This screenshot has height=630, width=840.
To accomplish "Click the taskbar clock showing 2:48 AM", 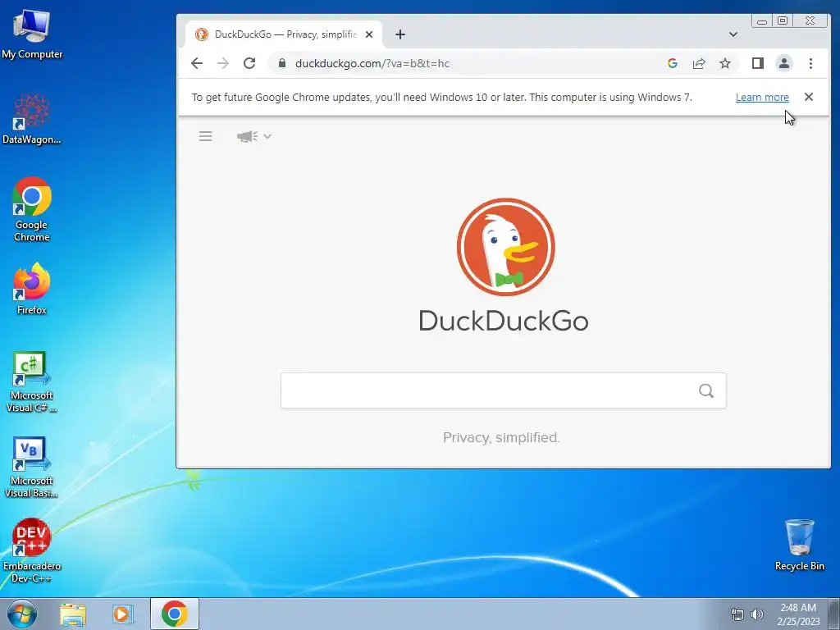I will (798, 614).
